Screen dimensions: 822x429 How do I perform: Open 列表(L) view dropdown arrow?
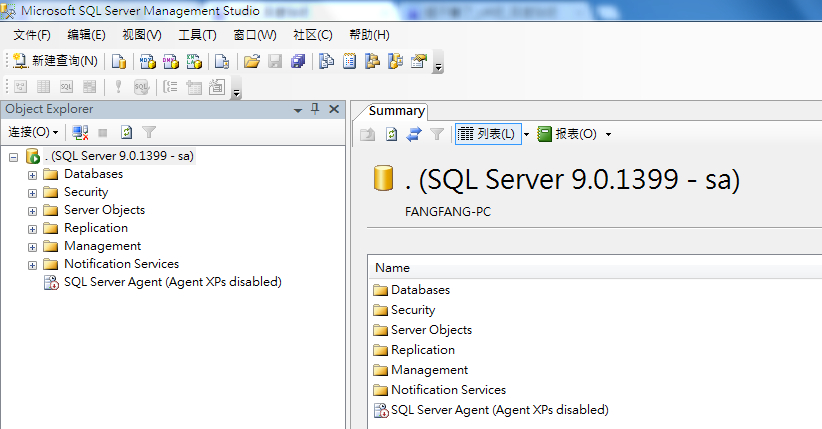[526, 134]
